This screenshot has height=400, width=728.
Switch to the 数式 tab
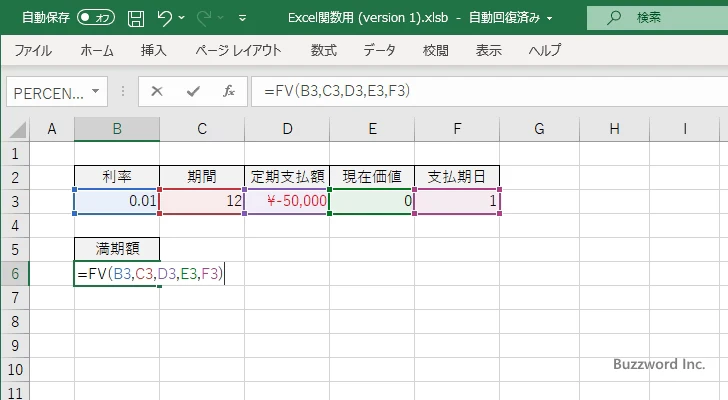pyautogui.click(x=324, y=50)
